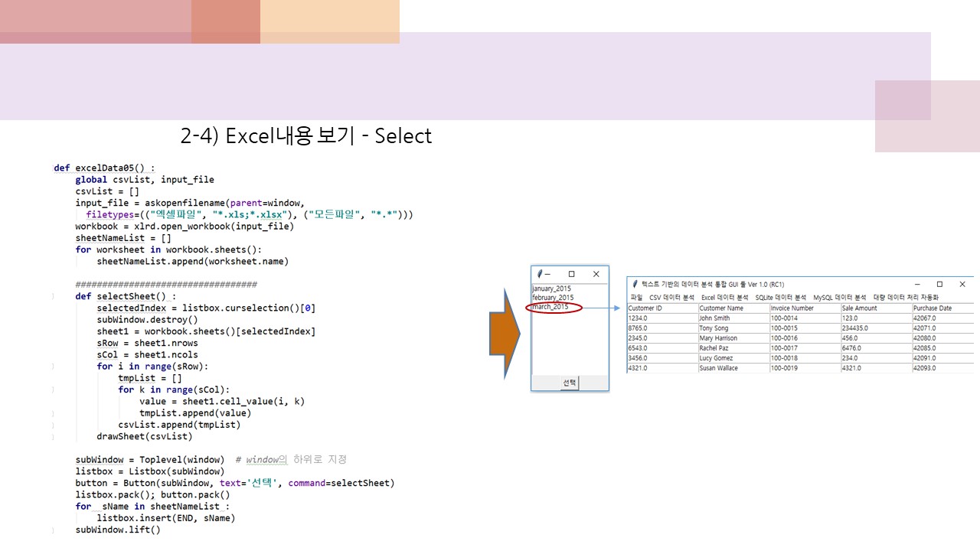This screenshot has width=980, height=551.
Task: Click the maximize icon of the analysis tool window
Action: pyautogui.click(x=939, y=285)
